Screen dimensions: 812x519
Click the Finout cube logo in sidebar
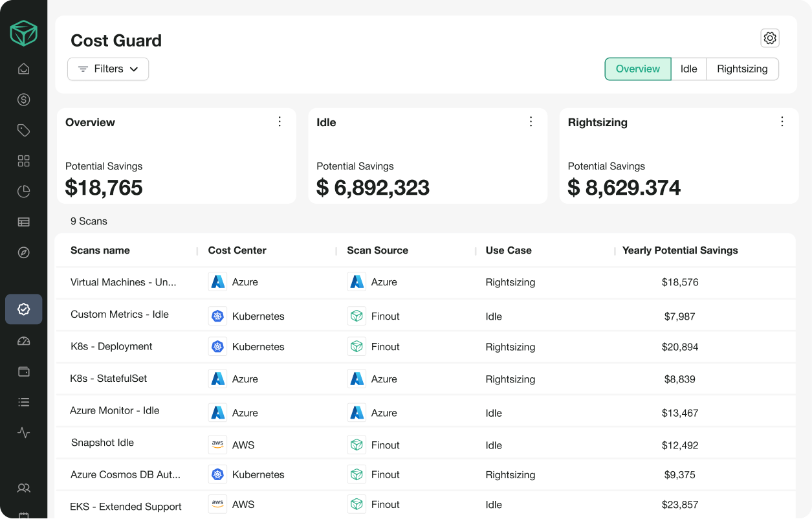click(x=24, y=33)
